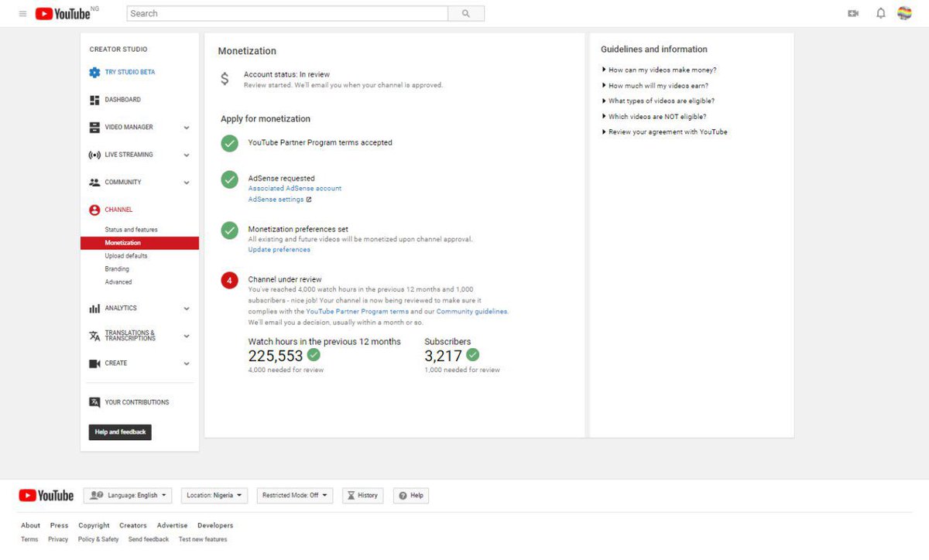Click the Create camera icon

[x=94, y=364]
